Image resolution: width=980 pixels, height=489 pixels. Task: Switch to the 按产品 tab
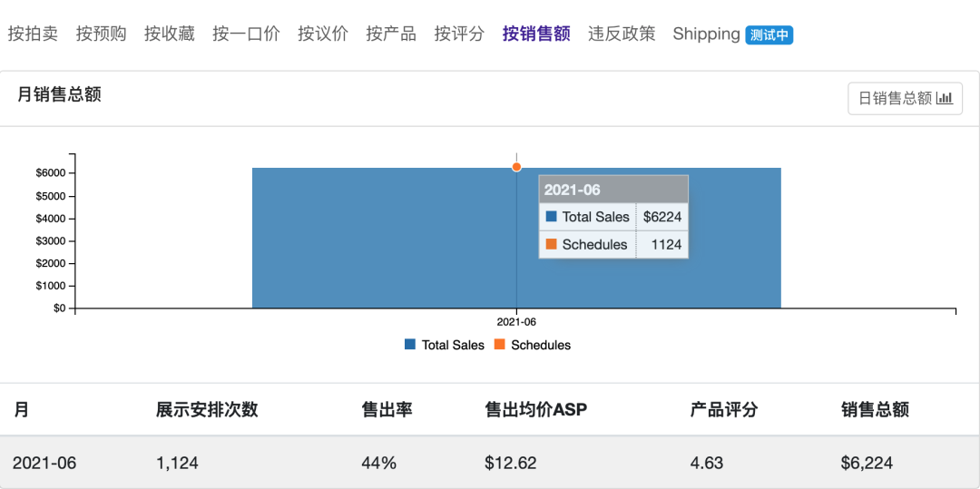(391, 34)
